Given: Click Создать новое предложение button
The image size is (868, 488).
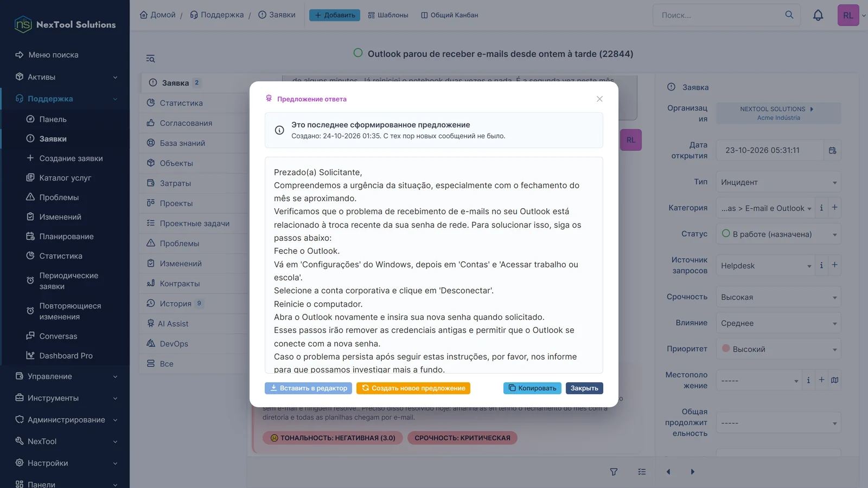Looking at the screenshot, I should [413, 388].
